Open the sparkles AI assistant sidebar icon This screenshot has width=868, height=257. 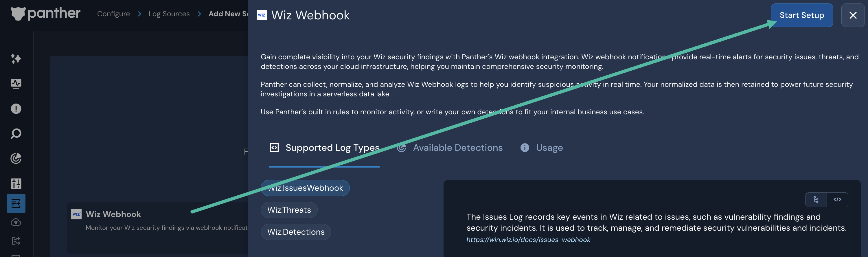click(x=16, y=59)
